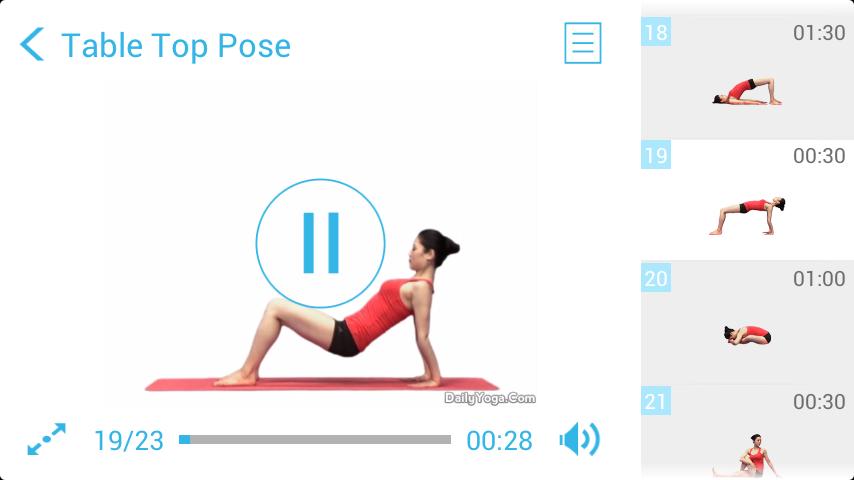
Task: Click the number 19 badge
Action: pyautogui.click(x=656, y=155)
